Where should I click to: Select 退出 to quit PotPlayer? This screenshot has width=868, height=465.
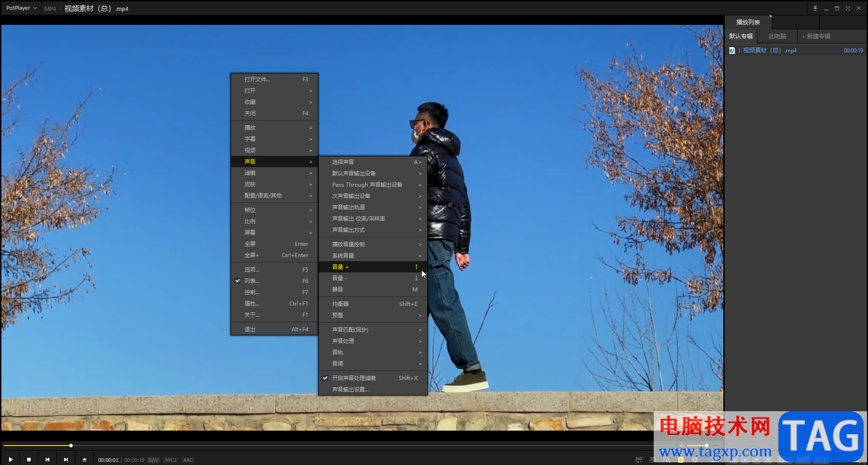(274, 329)
